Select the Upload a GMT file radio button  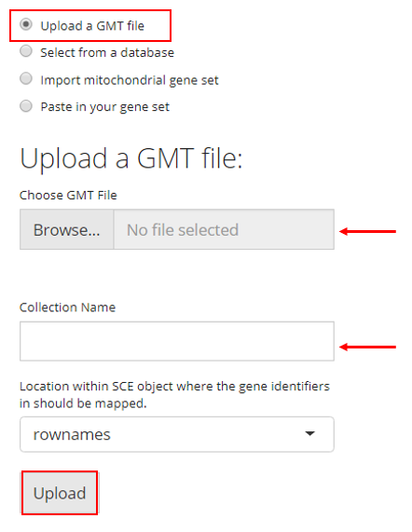point(26,25)
